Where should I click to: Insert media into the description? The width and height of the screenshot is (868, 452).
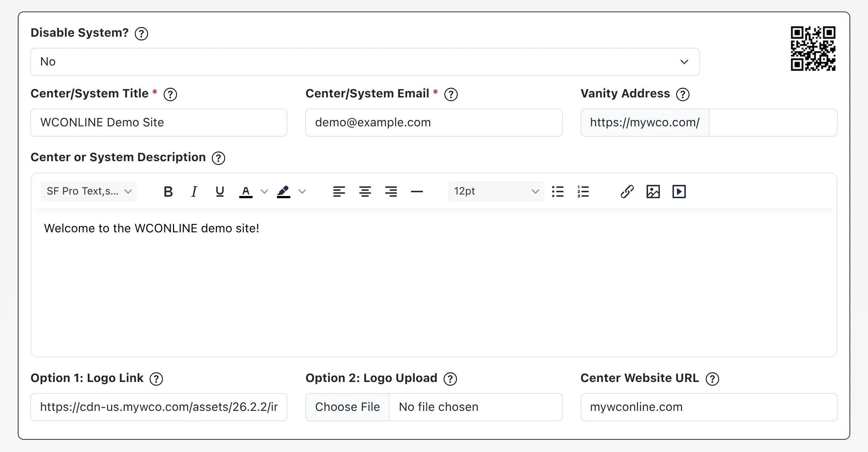click(679, 192)
